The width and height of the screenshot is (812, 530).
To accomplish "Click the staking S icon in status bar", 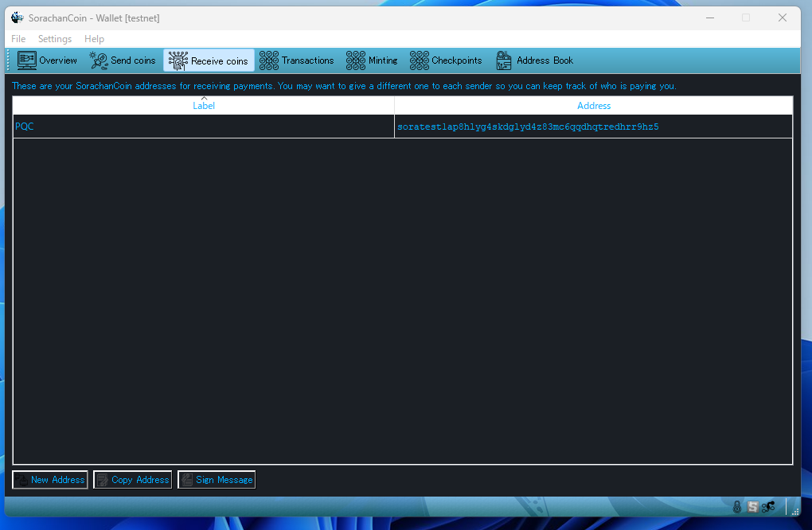I will click(x=752, y=507).
